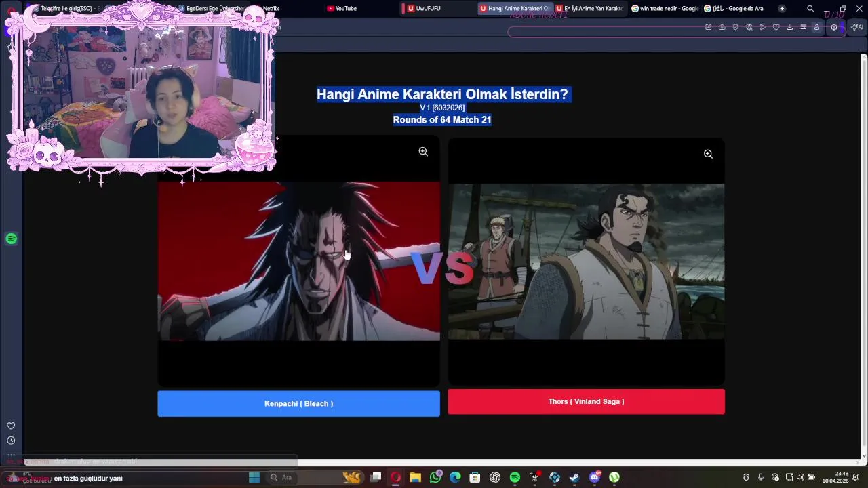Open uTorrent from the taskbar
The width and height of the screenshot is (868, 488).
[x=614, y=477]
